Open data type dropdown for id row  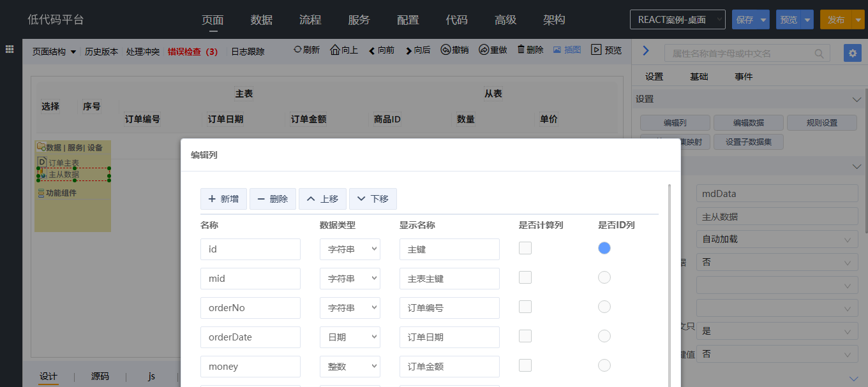(350, 249)
